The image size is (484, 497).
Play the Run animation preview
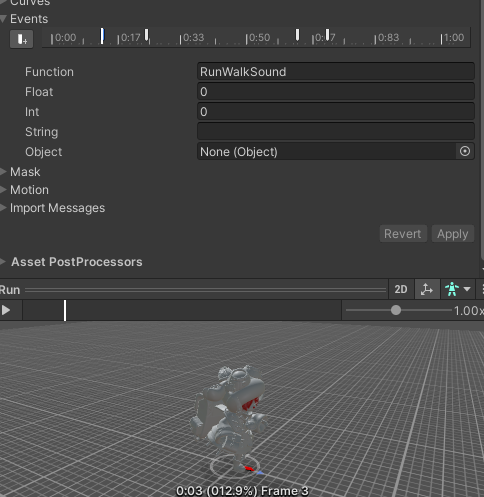pos(6,310)
